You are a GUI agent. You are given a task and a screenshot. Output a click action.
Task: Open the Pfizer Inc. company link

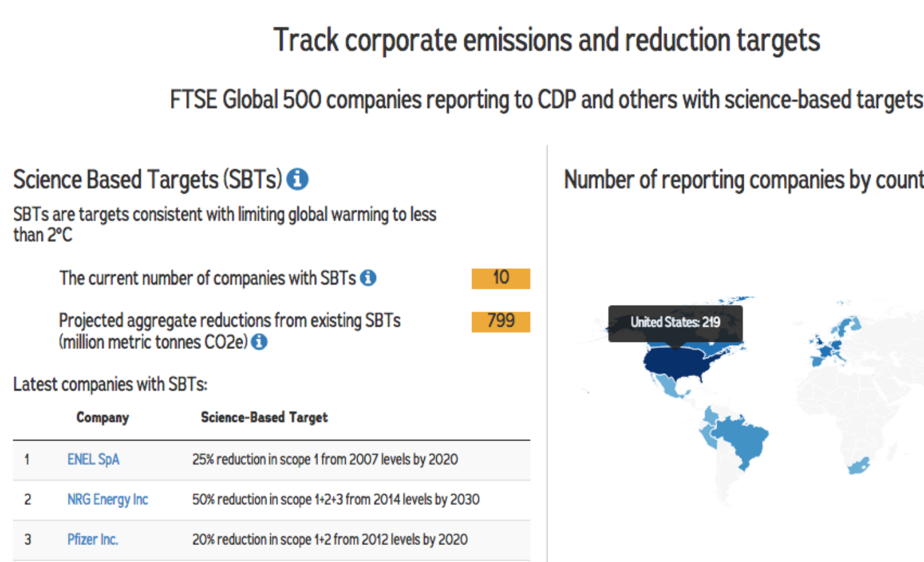92,539
